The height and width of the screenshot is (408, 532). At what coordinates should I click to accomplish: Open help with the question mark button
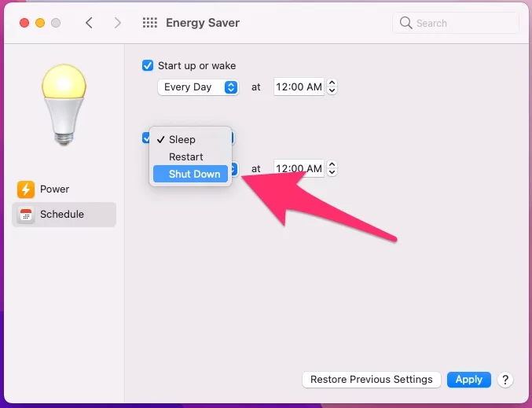(x=504, y=380)
